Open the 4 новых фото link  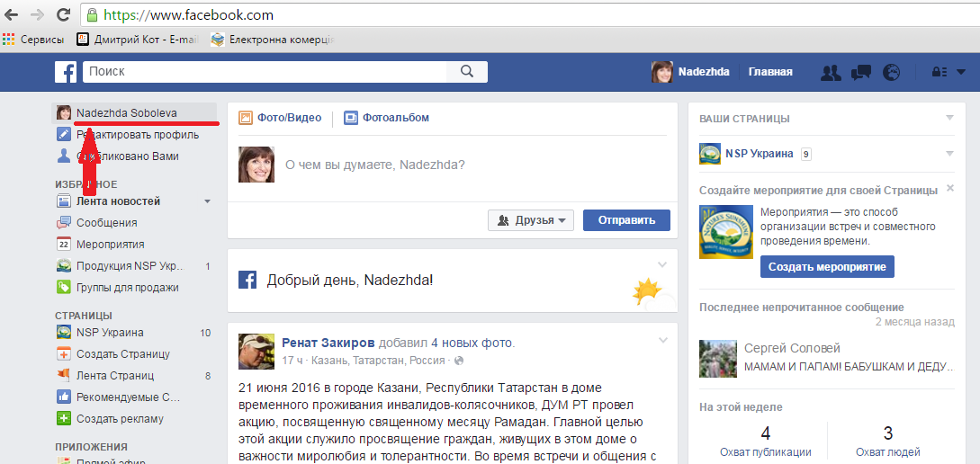point(472,343)
